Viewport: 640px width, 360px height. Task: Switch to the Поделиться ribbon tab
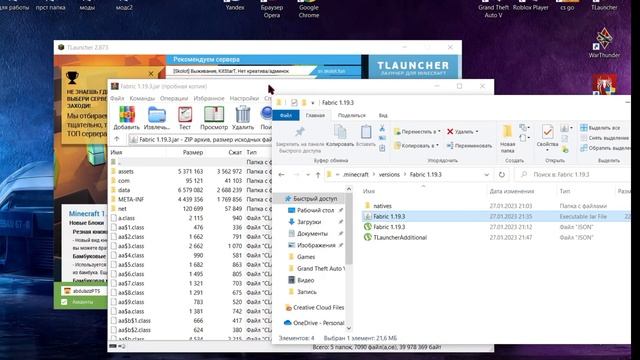352,116
